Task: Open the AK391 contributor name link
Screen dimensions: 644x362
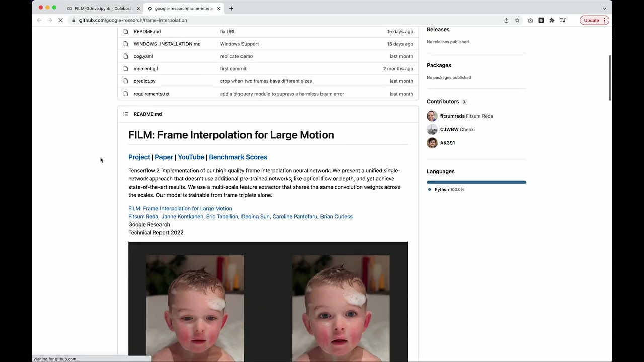Action: (448, 143)
